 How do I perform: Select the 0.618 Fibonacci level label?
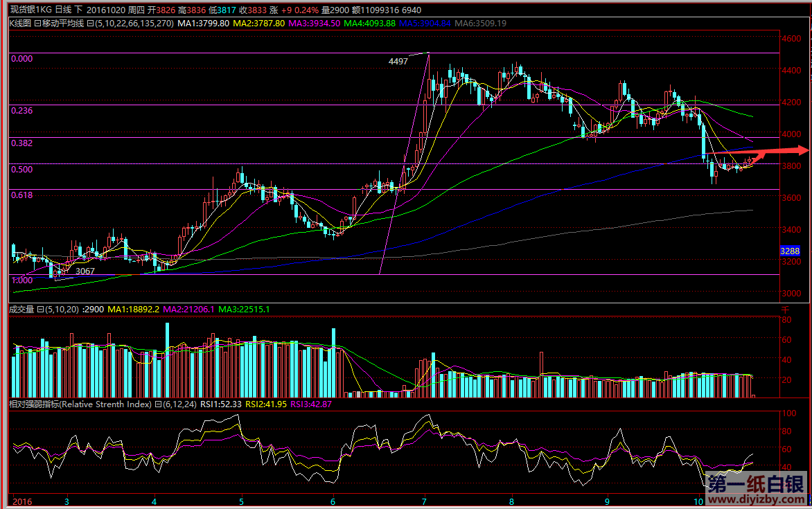pyautogui.click(x=22, y=195)
